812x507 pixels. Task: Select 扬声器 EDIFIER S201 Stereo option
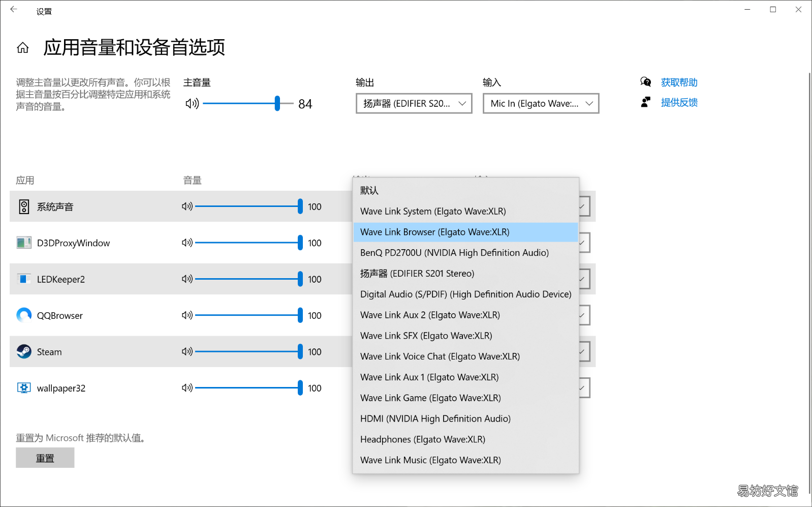click(465, 274)
